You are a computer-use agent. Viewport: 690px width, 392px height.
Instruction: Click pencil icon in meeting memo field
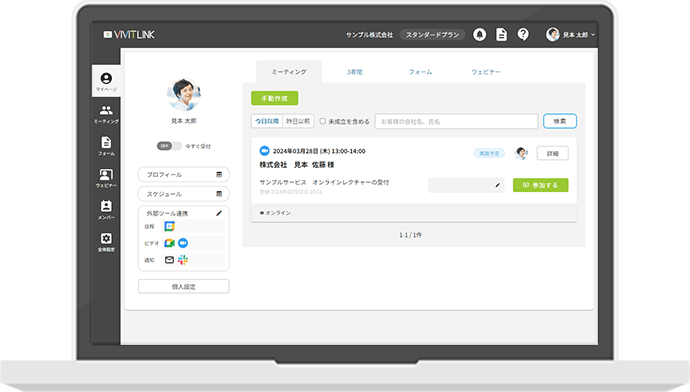tap(498, 185)
